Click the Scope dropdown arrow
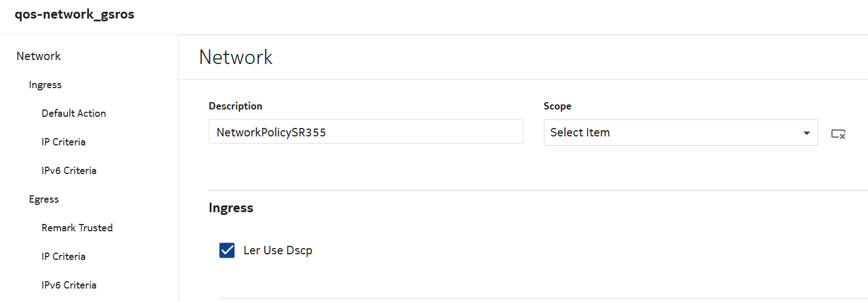The image size is (868, 302). [x=806, y=134]
